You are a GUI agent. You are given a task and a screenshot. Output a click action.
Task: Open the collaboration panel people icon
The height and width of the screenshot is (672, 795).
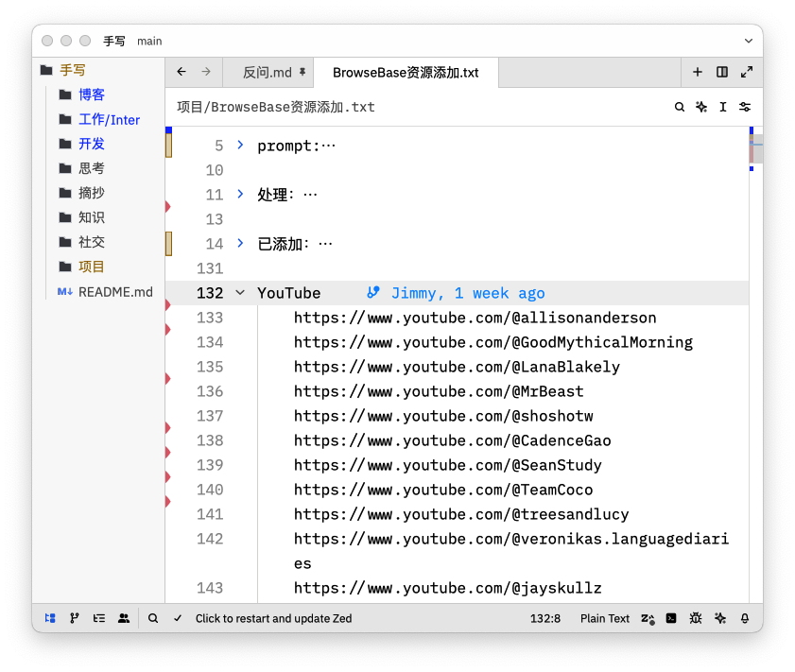tap(124, 618)
